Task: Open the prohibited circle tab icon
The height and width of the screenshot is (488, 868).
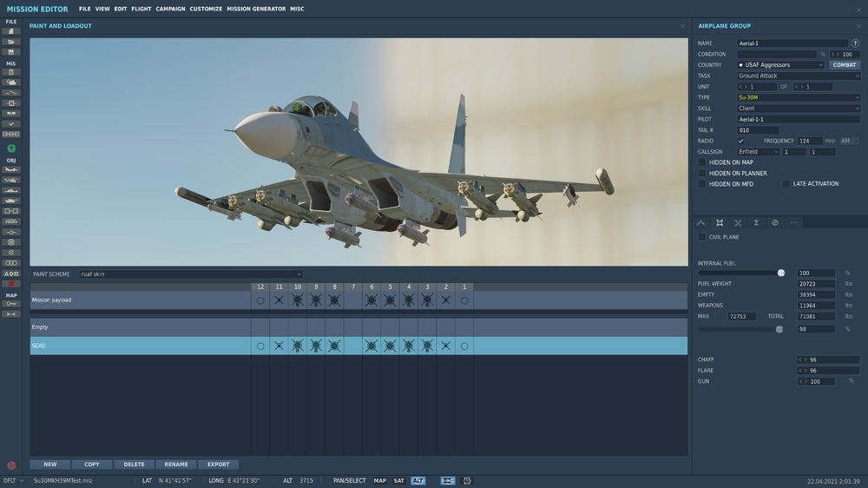Action: 775,222
